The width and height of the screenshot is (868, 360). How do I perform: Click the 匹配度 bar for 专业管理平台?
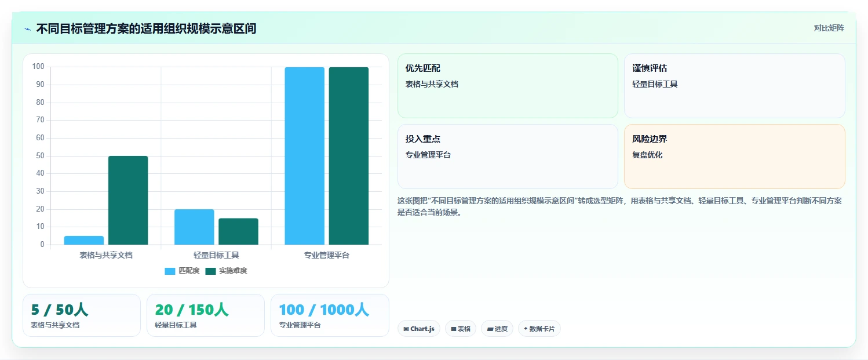304,156
